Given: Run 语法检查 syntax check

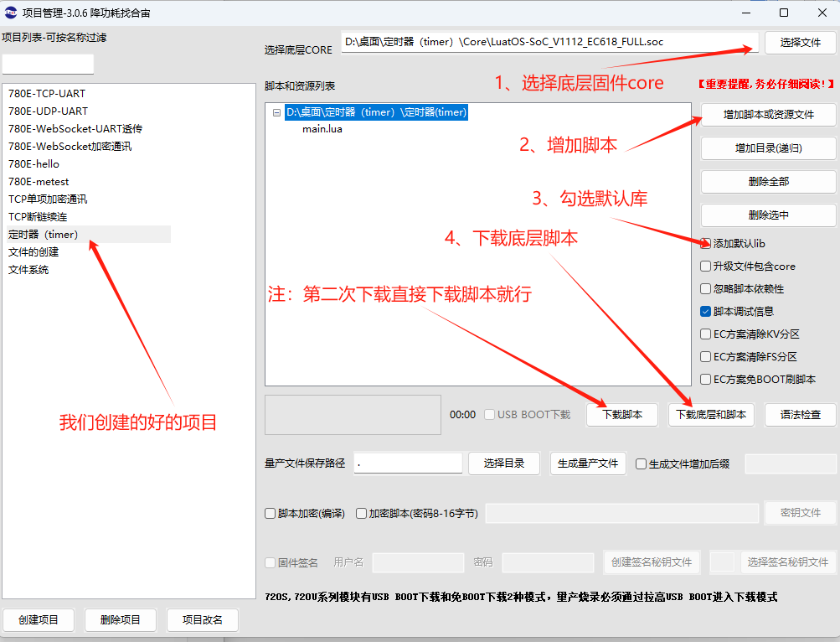Looking at the screenshot, I should (800, 415).
